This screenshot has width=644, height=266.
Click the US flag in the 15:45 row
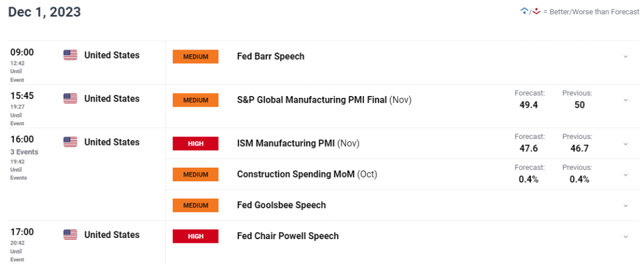70,99
